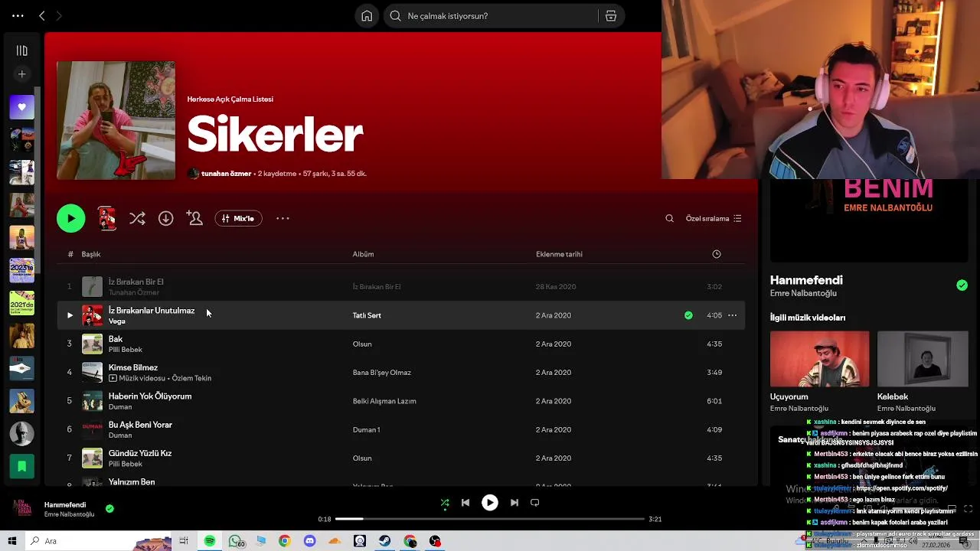Sort by duration clock icon
This screenshot has width=980, height=551.
717,254
